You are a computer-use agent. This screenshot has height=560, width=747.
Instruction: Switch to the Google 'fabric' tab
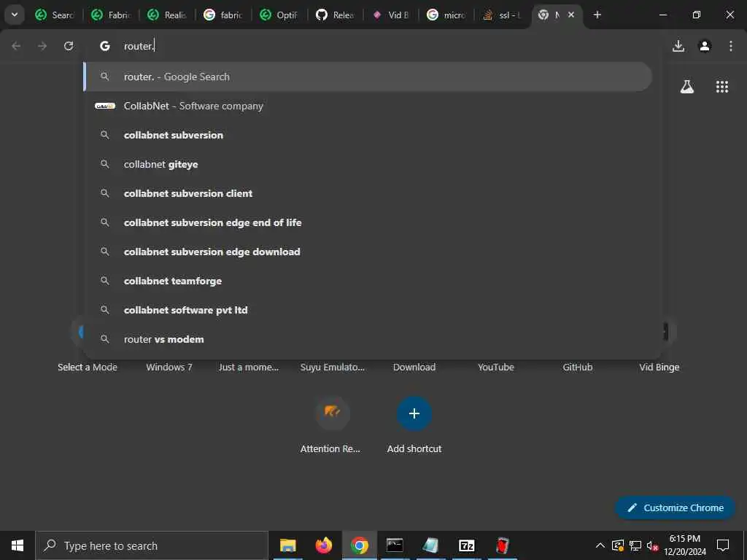[223, 15]
